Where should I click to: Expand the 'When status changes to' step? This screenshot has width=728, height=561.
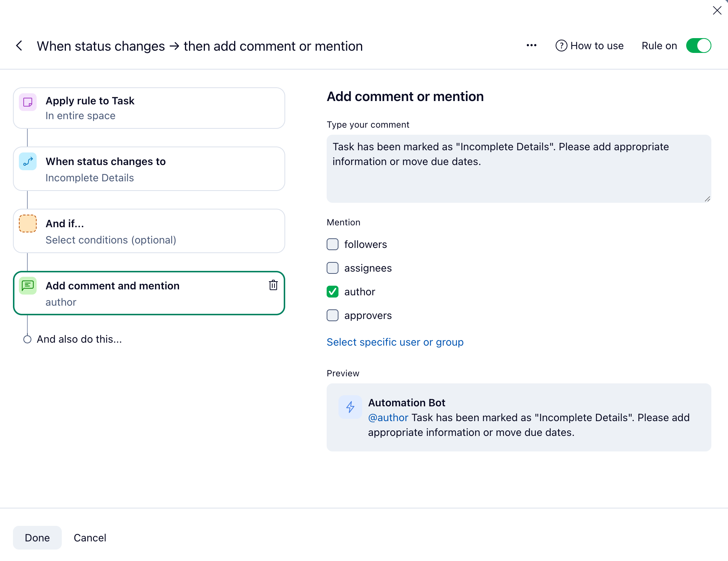[149, 169]
